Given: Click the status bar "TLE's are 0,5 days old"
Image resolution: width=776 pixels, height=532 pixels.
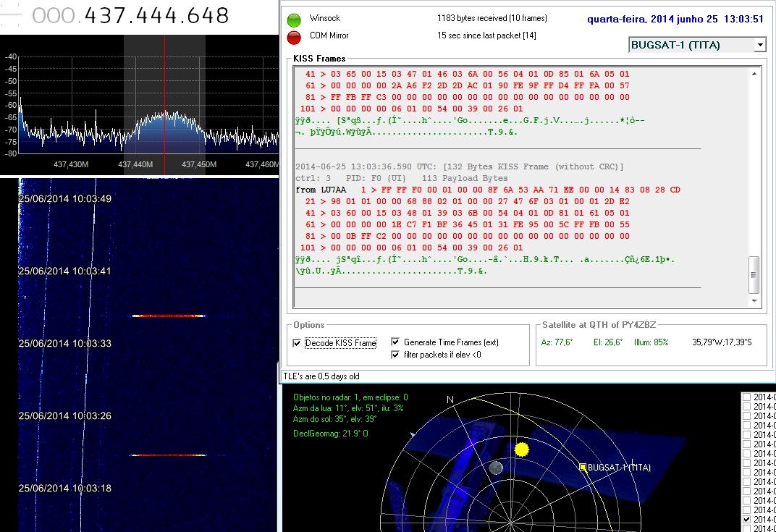Looking at the screenshot, I should point(321,376).
